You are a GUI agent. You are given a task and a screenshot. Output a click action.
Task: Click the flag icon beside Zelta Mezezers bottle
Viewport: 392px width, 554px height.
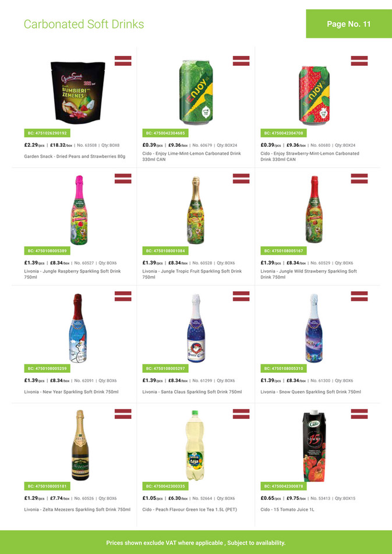click(x=123, y=414)
